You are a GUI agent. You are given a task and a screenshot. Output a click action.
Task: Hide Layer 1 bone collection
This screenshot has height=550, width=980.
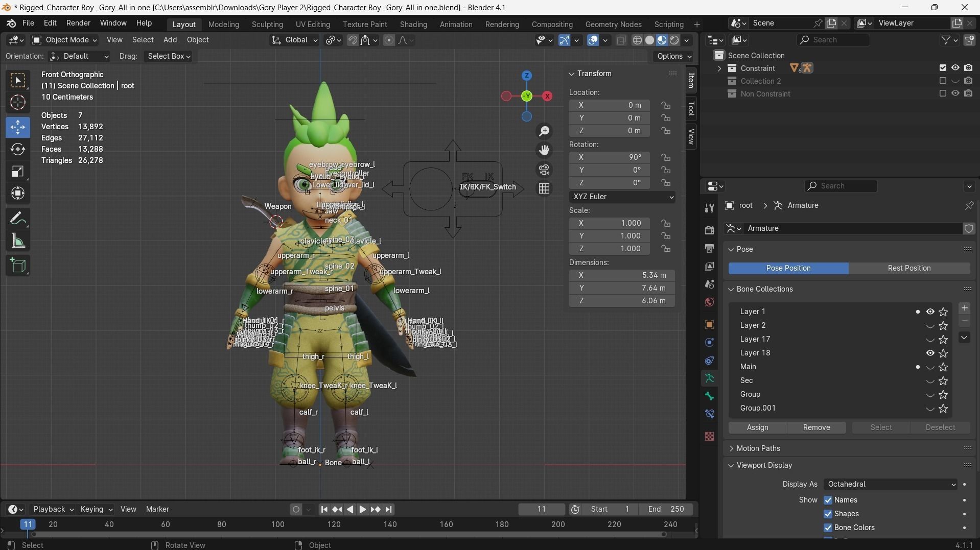click(930, 312)
